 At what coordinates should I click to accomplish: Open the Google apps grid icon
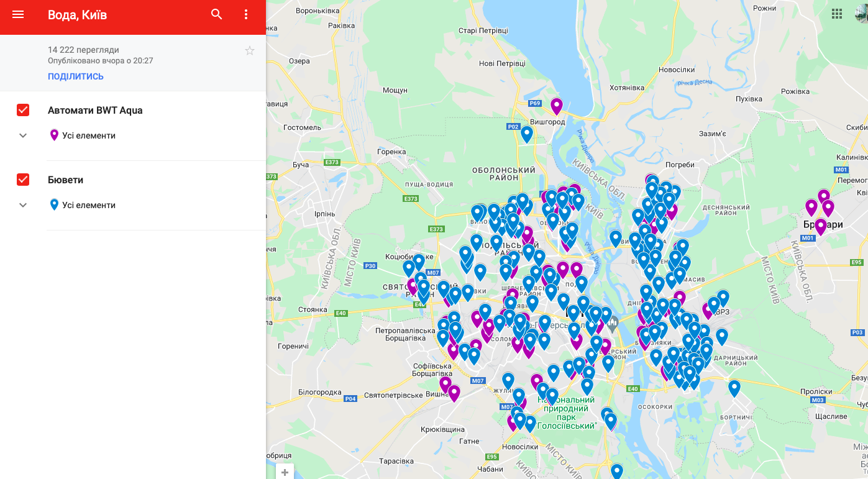[x=838, y=14]
